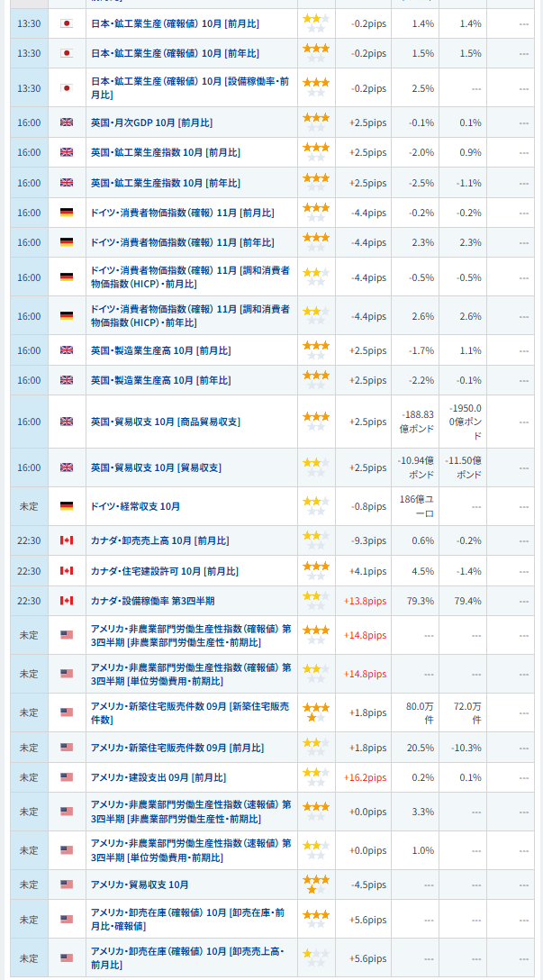Click US flag beside アメリカ・貿易収支 10月
The image size is (543, 980).
(66, 885)
